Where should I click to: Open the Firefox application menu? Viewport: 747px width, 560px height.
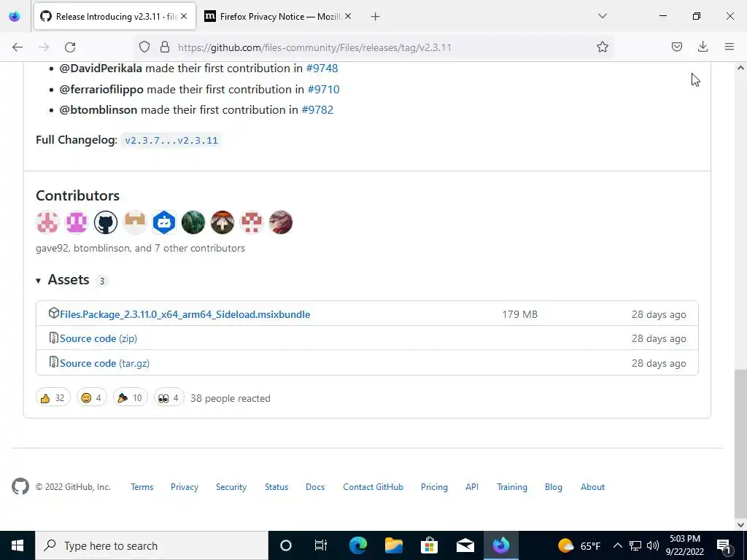(729, 47)
